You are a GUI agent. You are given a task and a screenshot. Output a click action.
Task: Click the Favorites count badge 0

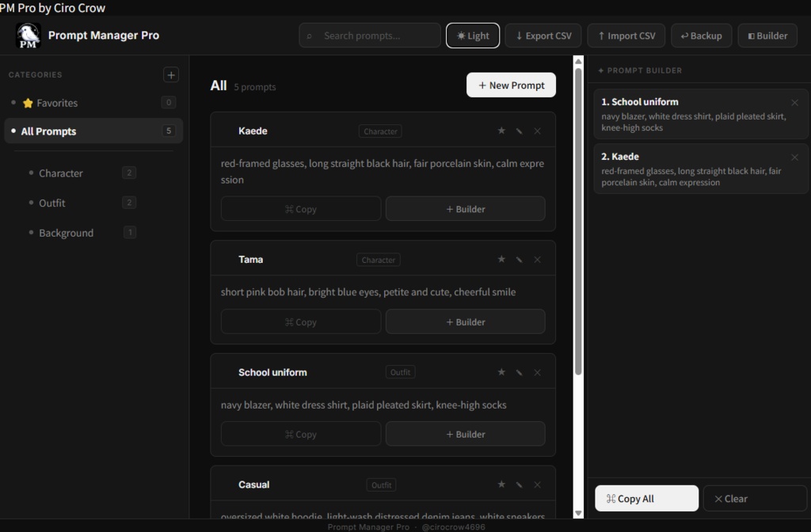(x=168, y=102)
